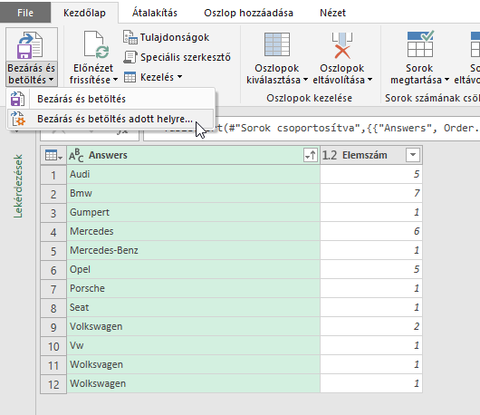Switch to the Kezdőlap tab
The height and width of the screenshot is (415, 480).
pyautogui.click(x=85, y=13)
